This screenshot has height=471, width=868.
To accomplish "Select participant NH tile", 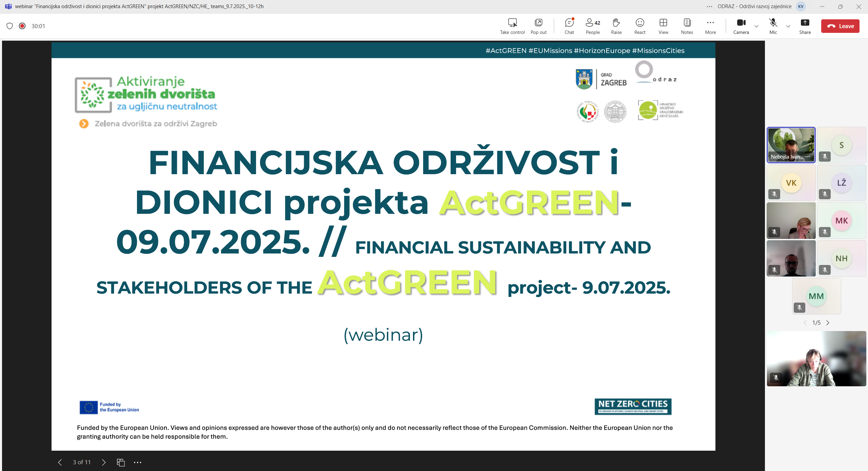I will 842,259.
